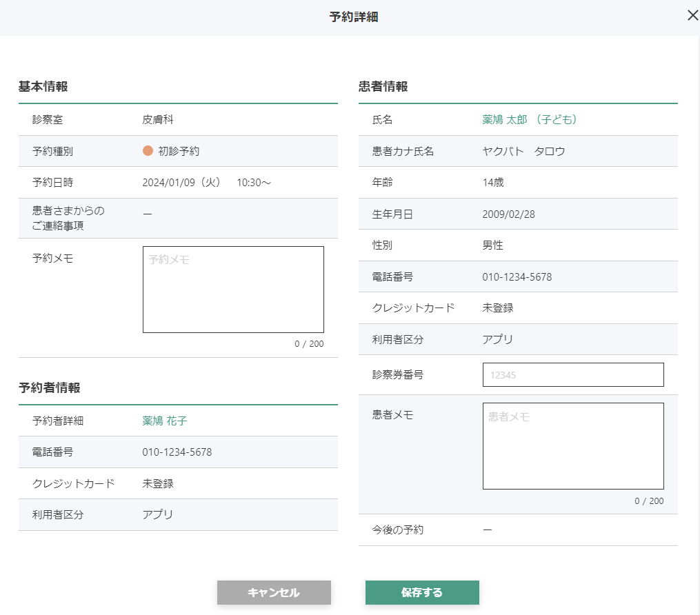Click patient's 利用者区分 value アプリ
This screenshot has width=700, height=615.
tap(497, 339)
